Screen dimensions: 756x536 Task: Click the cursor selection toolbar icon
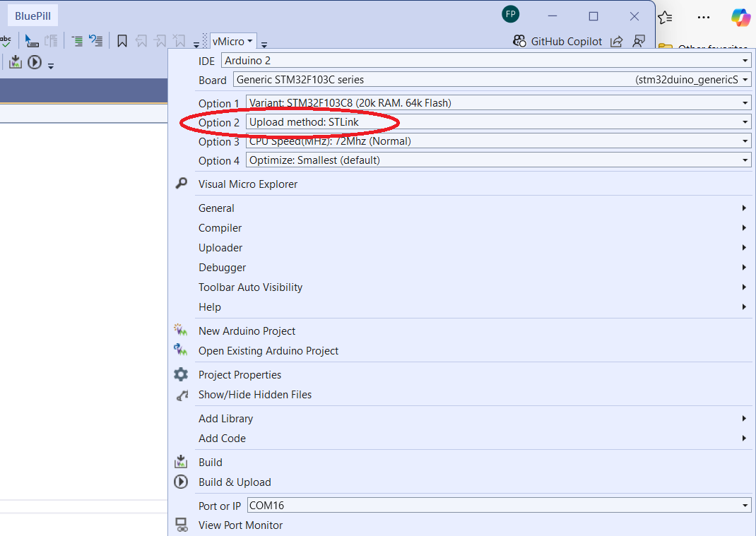point(32,41)
